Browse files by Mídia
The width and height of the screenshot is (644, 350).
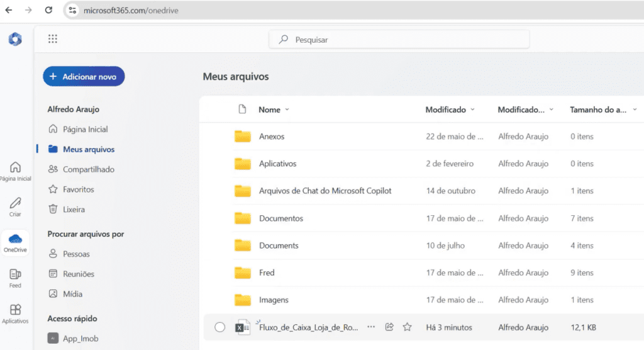[65, 294]
